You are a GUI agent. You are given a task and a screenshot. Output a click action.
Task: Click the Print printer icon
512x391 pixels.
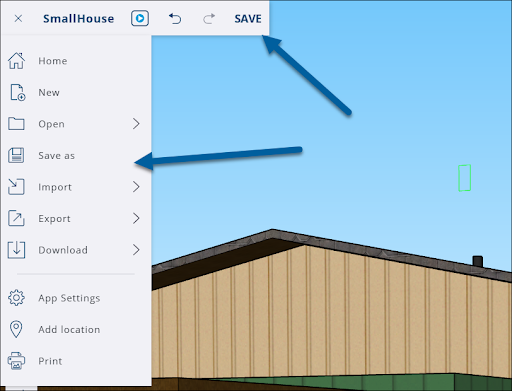pyautogui.click(x=16, y=361)
